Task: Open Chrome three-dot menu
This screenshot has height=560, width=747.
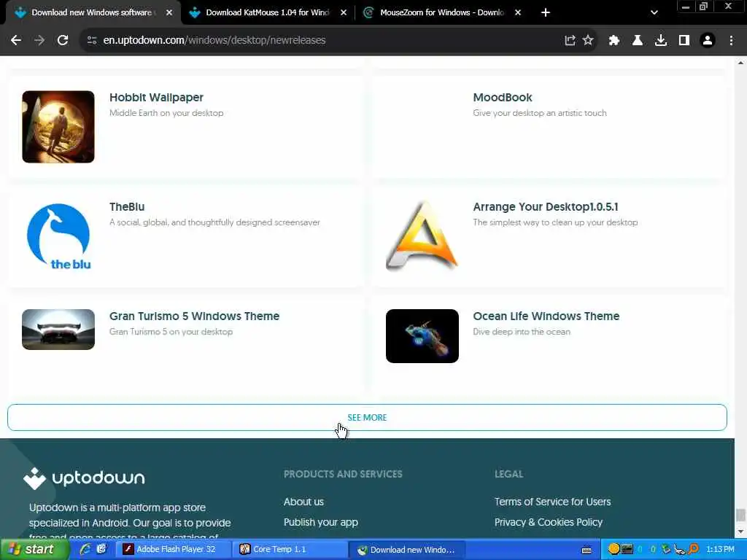Action: [731, 41]
